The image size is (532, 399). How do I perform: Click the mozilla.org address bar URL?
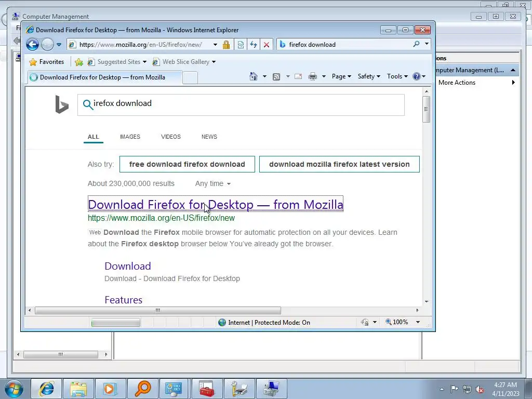coord(140,45)
